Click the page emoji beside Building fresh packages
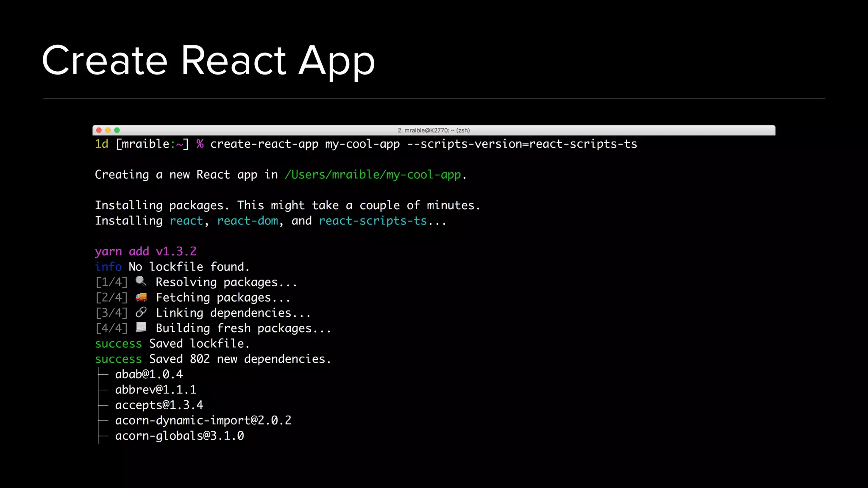Viewport: 868px width, 488px height. tap(141, 327)
